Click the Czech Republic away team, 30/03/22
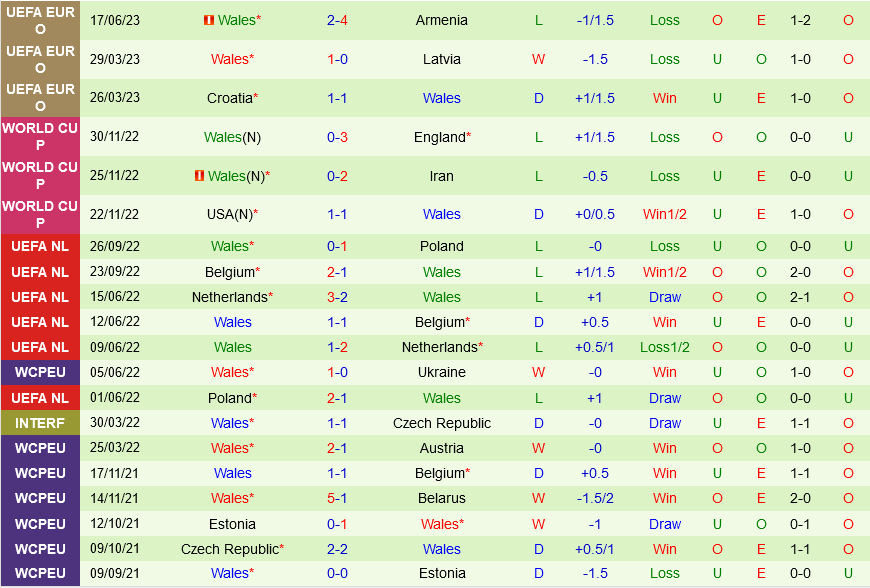 coord(441,423)
